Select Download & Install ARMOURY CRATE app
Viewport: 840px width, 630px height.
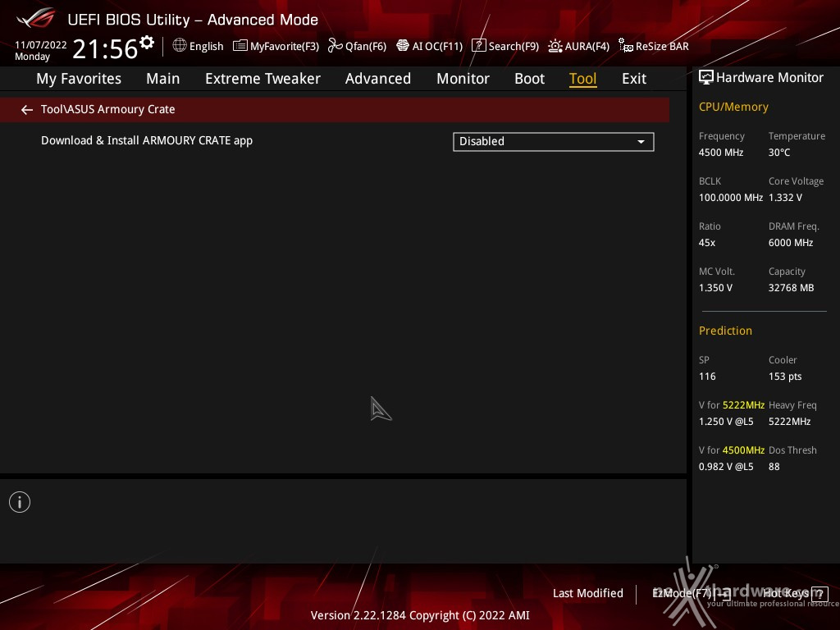coord(147,141)
